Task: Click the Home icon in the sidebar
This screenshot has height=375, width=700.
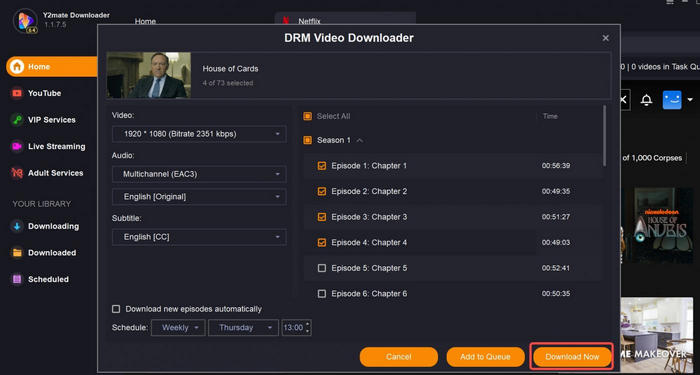Action: 17,67
